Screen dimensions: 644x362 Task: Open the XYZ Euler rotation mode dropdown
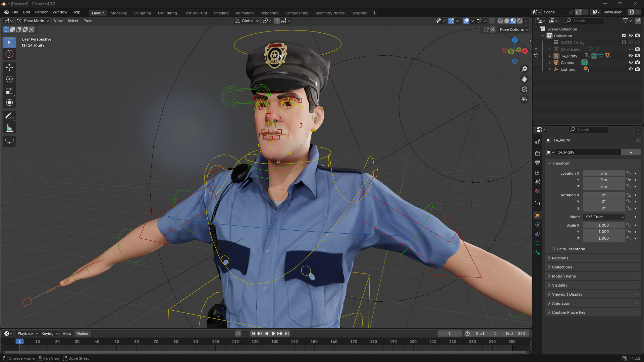click(604, 217)
